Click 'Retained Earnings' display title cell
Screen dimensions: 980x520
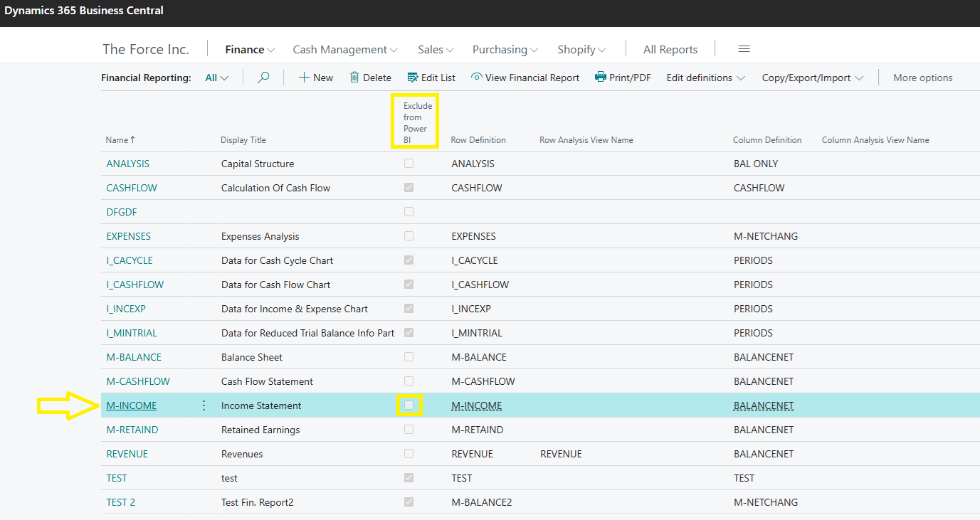pos(260,430)
